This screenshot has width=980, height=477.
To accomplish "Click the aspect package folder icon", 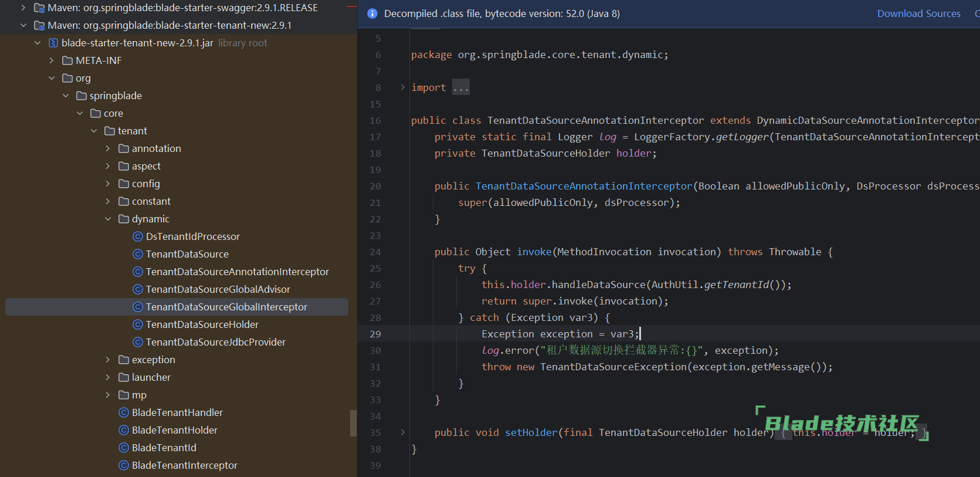I will click(124, 166).
